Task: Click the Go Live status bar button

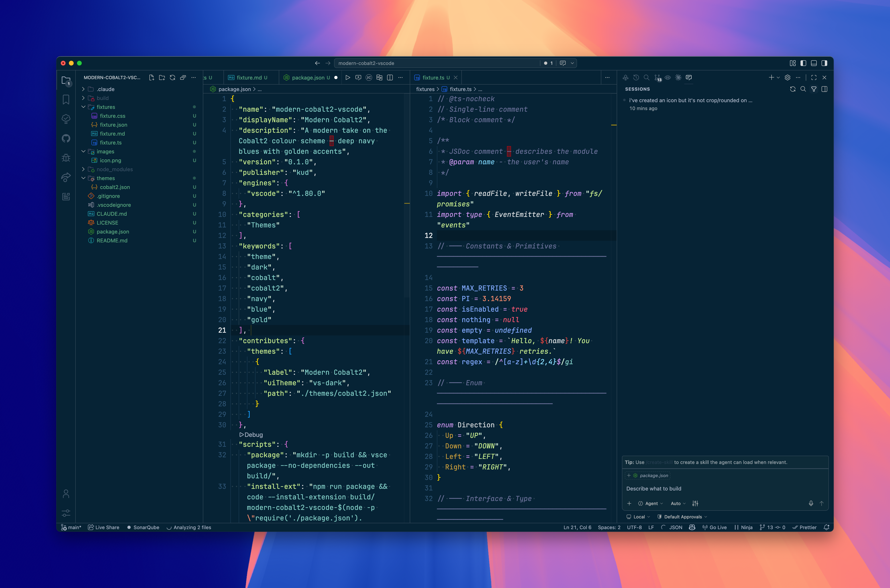Action: (714, 527)
